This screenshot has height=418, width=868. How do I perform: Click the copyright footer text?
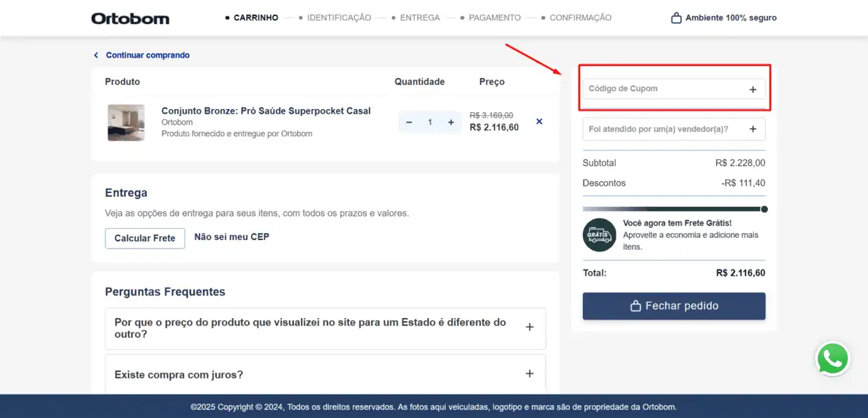(434, 407)
